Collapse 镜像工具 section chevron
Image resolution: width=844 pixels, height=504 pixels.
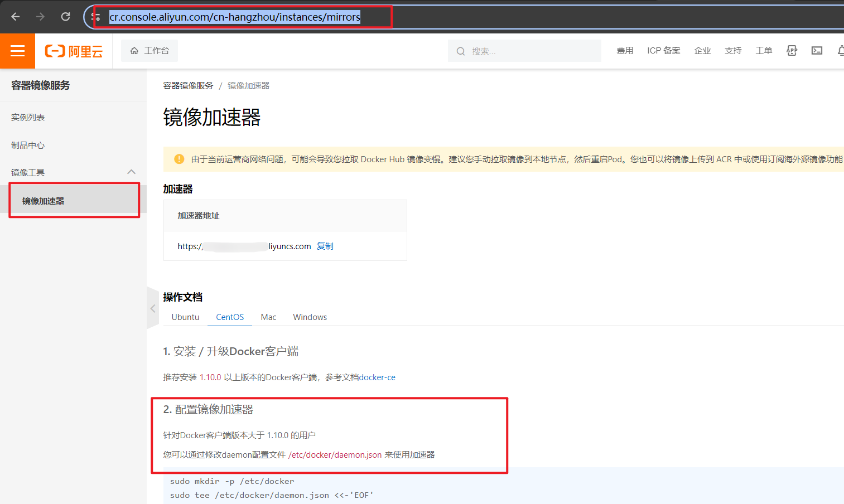132,172
